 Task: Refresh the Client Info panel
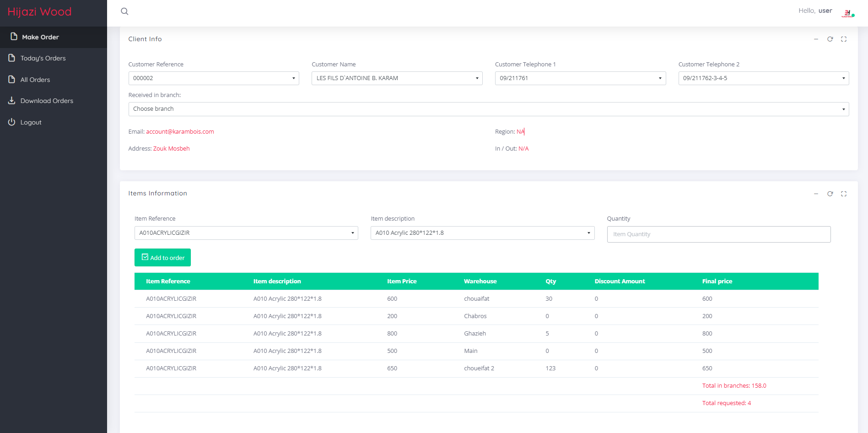[830, 39]
